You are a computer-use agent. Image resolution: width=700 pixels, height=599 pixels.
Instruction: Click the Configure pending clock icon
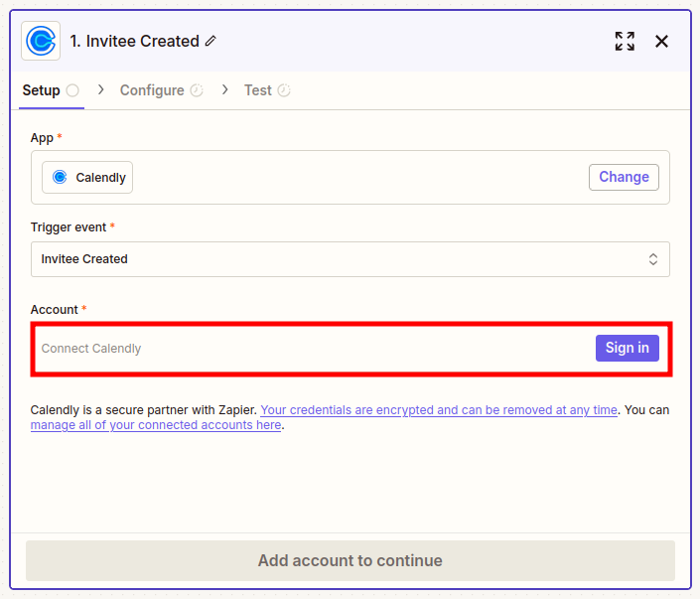click(x=197, y=90)
